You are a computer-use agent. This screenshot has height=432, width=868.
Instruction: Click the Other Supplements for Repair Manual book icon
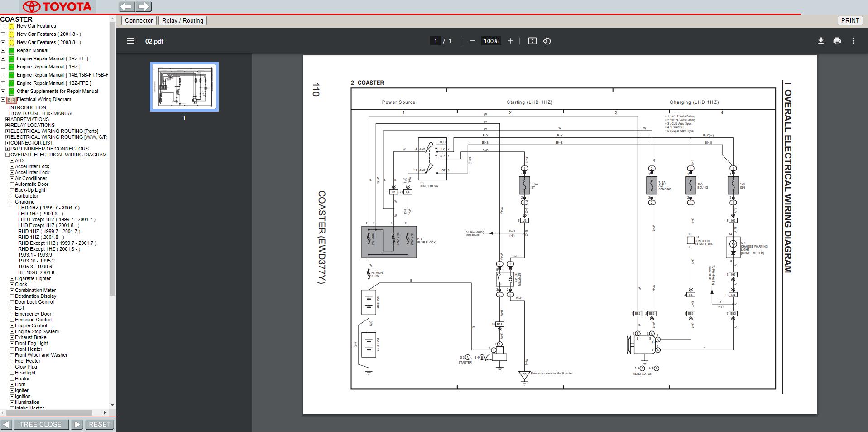tap(12, 92)
